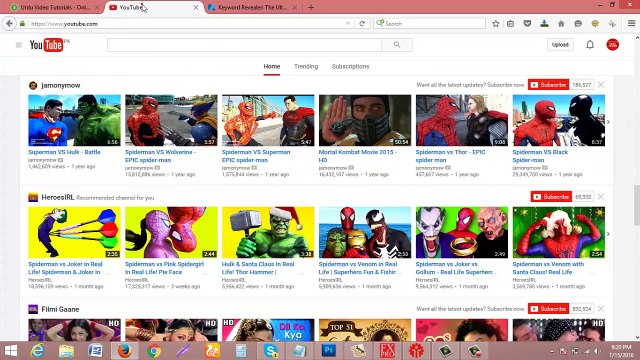Launch Internet Explorer from taskbar

pos(38,351)
